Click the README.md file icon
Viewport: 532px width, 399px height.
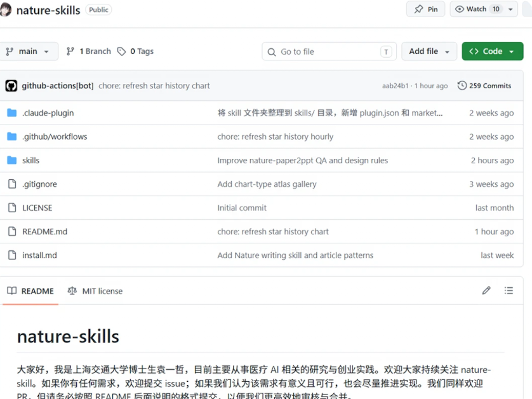(x=12, y=231)
